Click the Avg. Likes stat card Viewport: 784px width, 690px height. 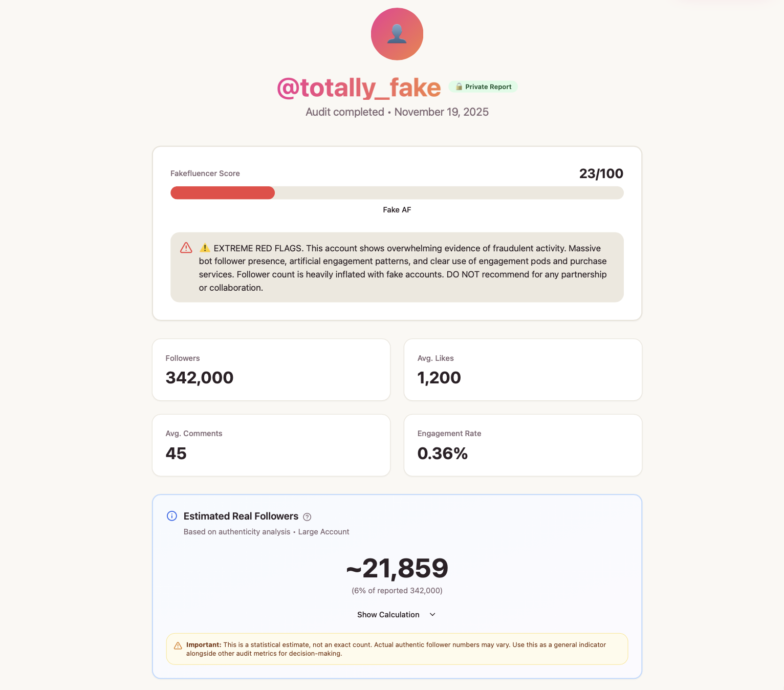(522, 370)
